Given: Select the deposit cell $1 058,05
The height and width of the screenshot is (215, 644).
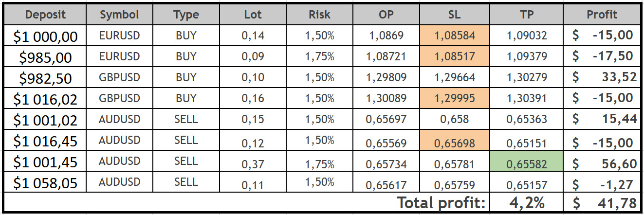Looking at the screenshot, I should point(45,183).
